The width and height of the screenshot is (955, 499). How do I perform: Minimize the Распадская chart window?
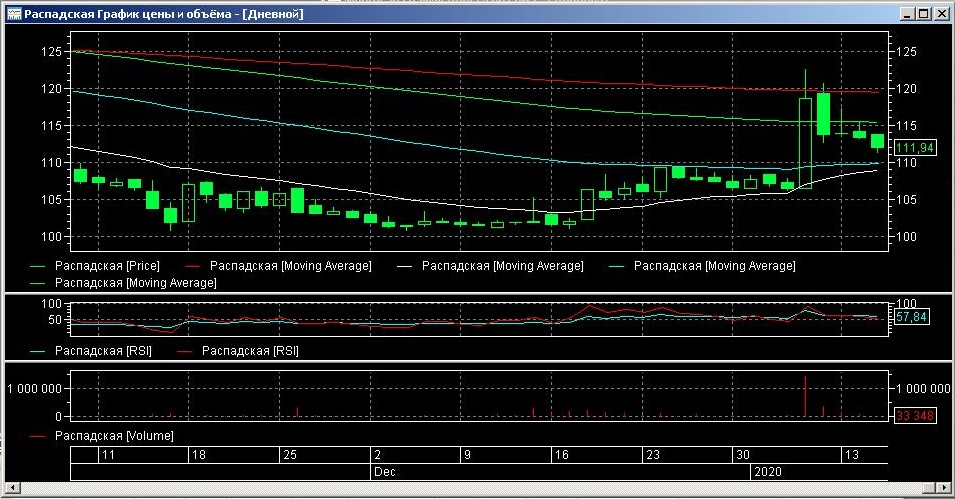907,14
